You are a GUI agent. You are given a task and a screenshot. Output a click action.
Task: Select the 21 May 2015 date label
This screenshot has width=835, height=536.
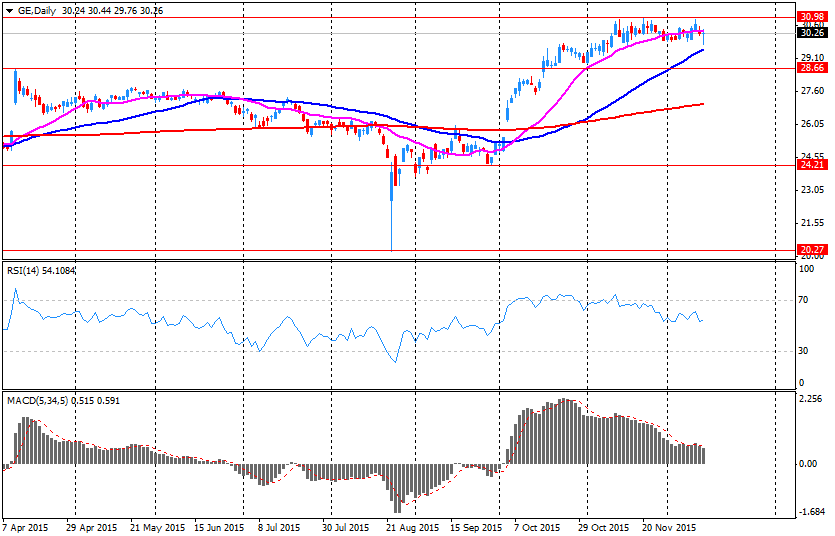pyautogui.click(x=158, y=527)
